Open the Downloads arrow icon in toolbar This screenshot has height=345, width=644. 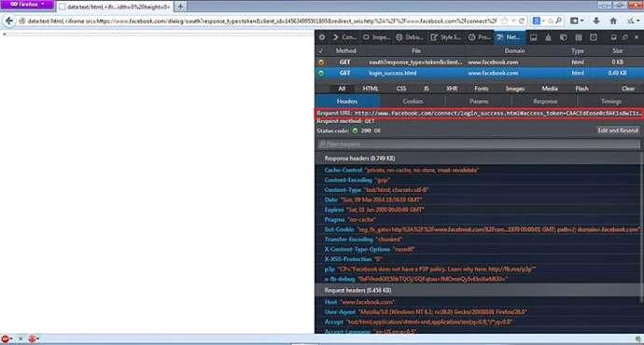596,21
